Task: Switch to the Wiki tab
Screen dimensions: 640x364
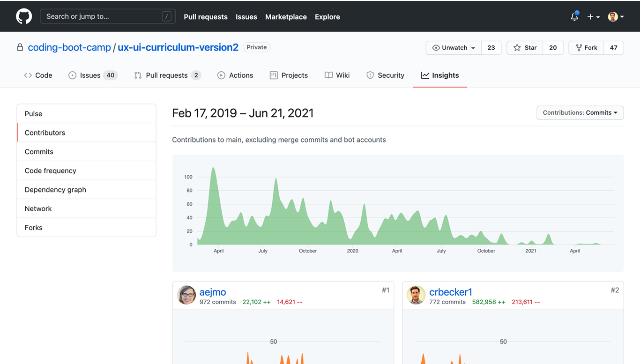Action: pyautogui.click(x=337, y=75)
